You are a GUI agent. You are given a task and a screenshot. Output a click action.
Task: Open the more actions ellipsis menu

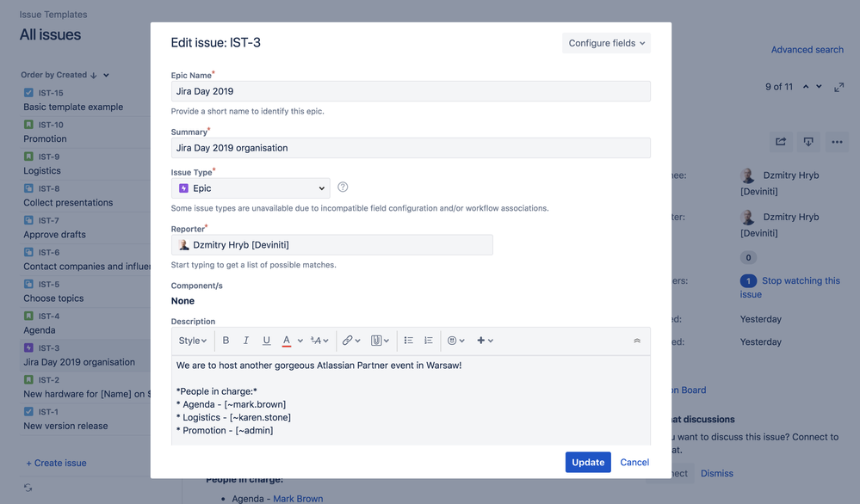tap(836, 141)
